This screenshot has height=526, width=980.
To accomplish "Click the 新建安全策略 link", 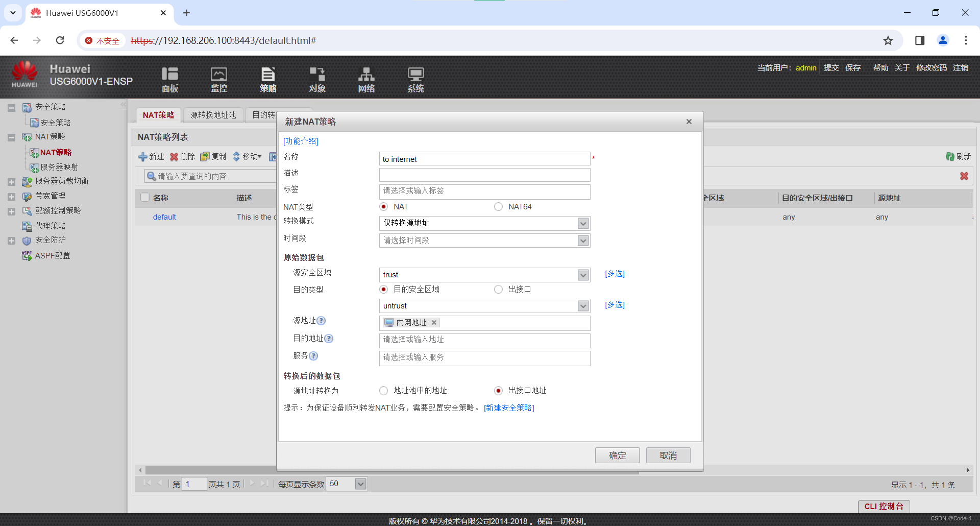I will pyautogui.click(x=509, y=408).
